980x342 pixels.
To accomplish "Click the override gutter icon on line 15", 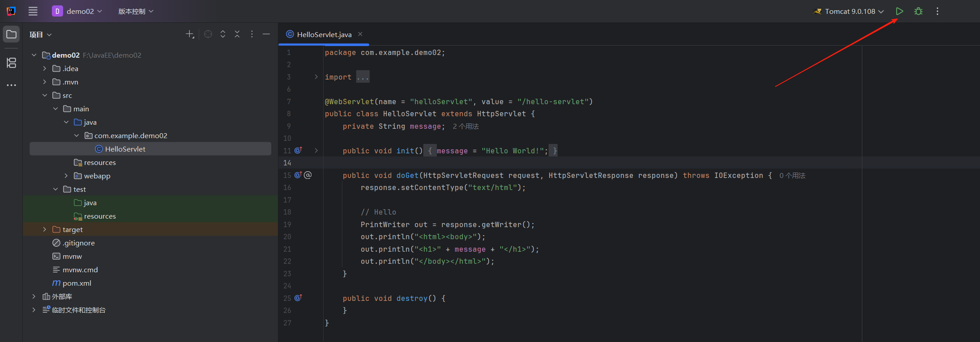I will click(x=298, y=175).
